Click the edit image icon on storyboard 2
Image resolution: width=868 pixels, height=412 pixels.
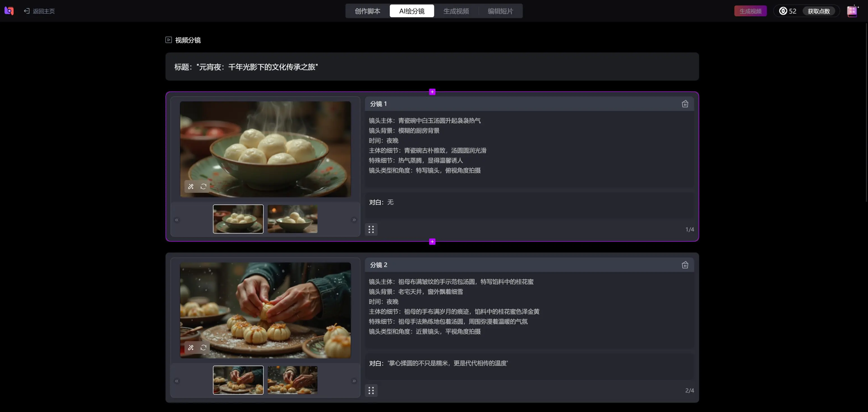[x=191, y=347]
